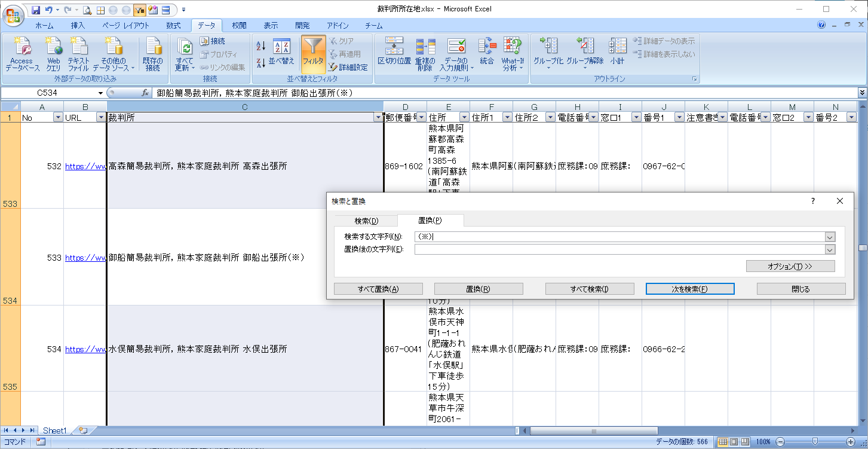Viewport: 868px width, 449px height.
Task: Close the dialog with 閉じる button
Action: 801,289
